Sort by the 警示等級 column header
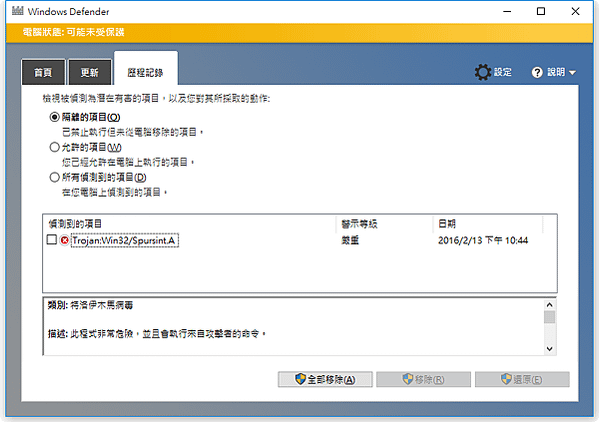The width and height of the screenshot is (599, 422). pos(384,224)
